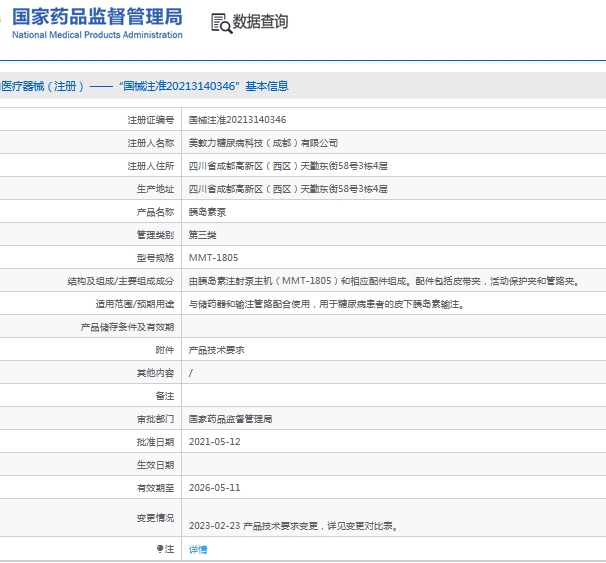Screen dimensions: 606x563
Task: Click the 结构及组成 description text
Action: tap(385, 281)
